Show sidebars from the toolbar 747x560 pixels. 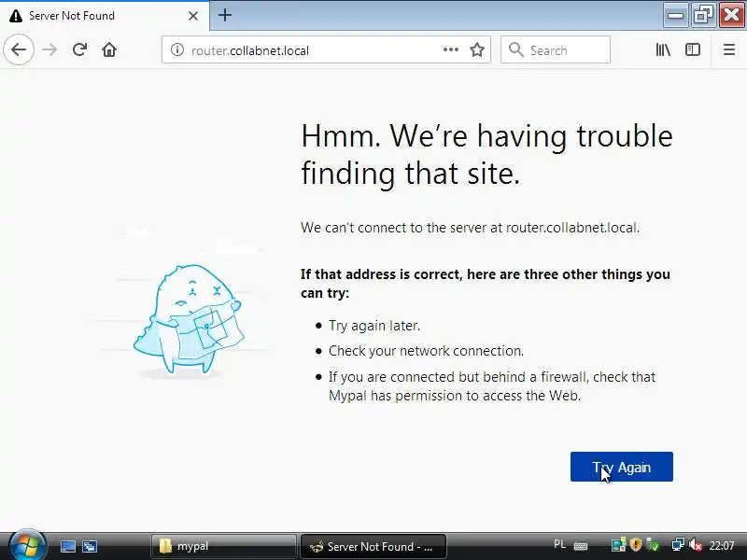[x=693, y=49]
